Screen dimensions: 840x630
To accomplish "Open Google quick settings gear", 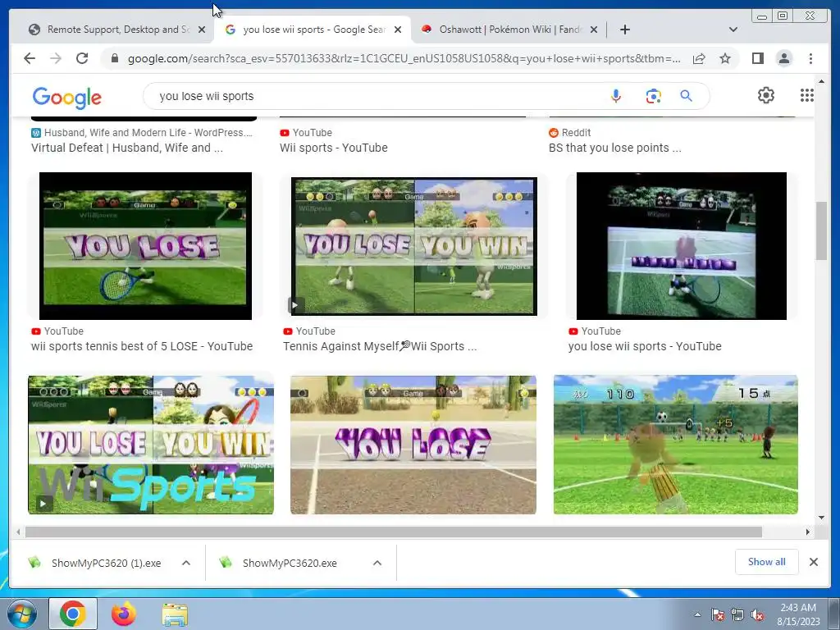I will [x=766, y=95].
